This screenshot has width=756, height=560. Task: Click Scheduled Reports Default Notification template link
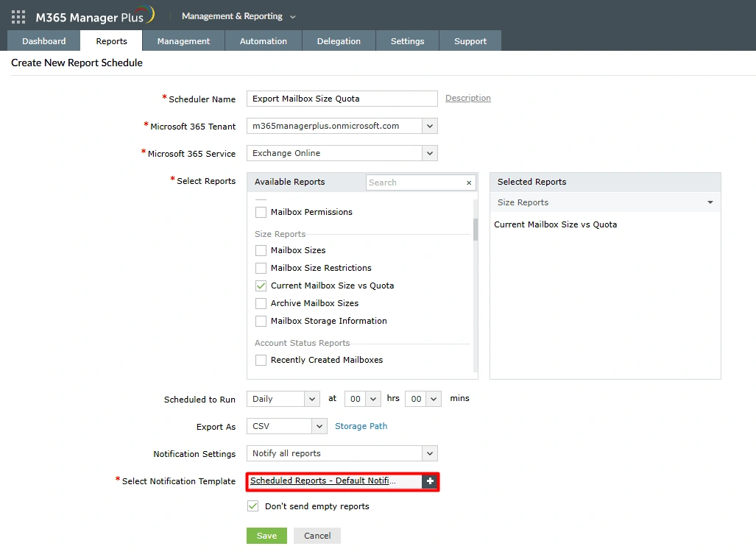pyautogui.click(x=331, y=481)
